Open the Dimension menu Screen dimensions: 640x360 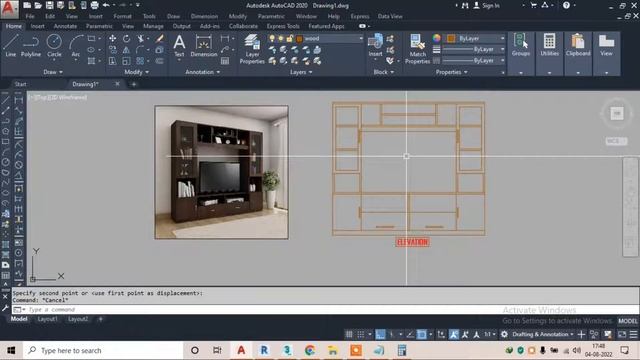click(204, 16)
